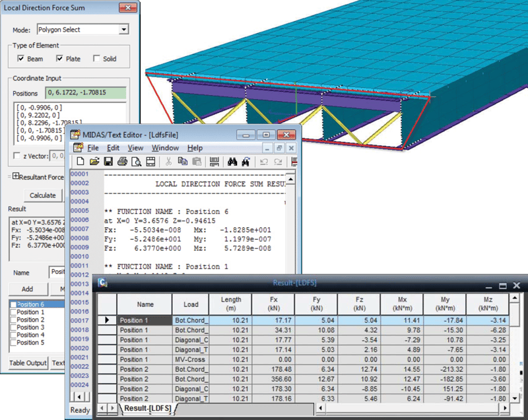
Task: Click the Open file folder icon
Action: pos(94,161)
